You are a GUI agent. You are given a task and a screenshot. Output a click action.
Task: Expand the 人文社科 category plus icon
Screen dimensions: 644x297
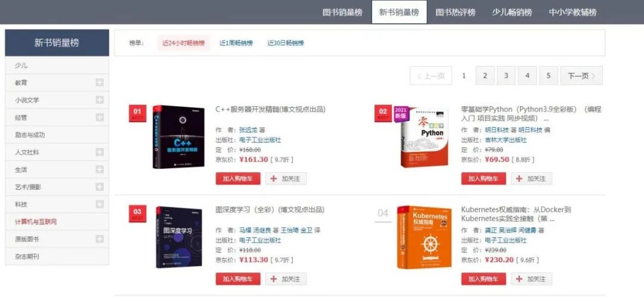(x=100, y=152)
